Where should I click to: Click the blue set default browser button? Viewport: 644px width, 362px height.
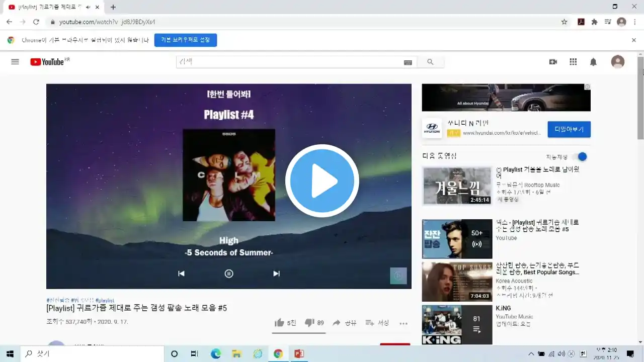click(186, 40)
